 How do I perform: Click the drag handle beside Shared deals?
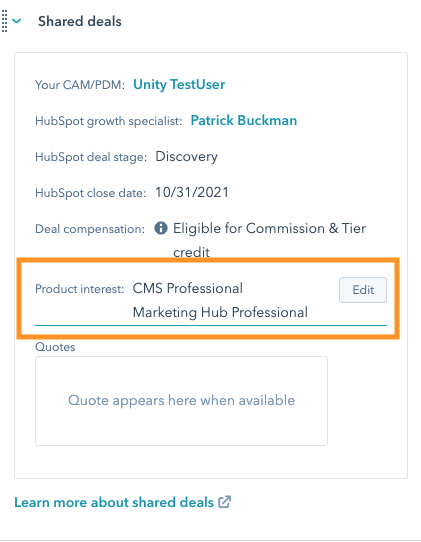tap(4, 21)
